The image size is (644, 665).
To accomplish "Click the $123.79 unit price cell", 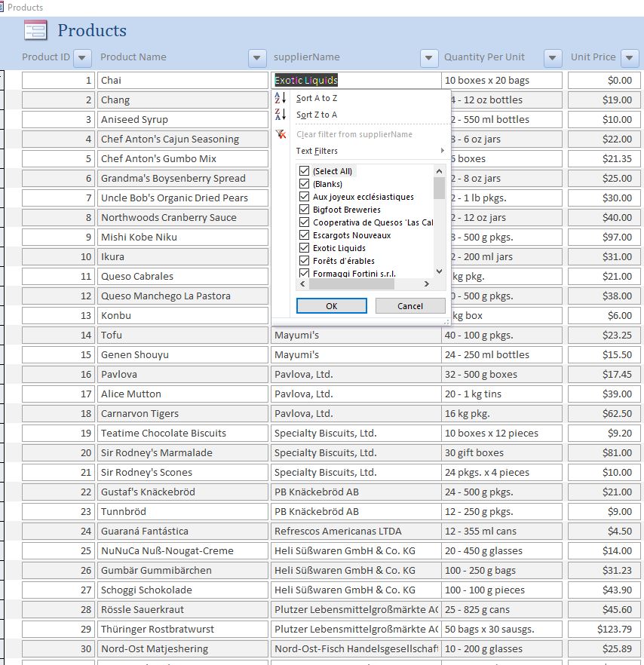I will click(604, 629).
